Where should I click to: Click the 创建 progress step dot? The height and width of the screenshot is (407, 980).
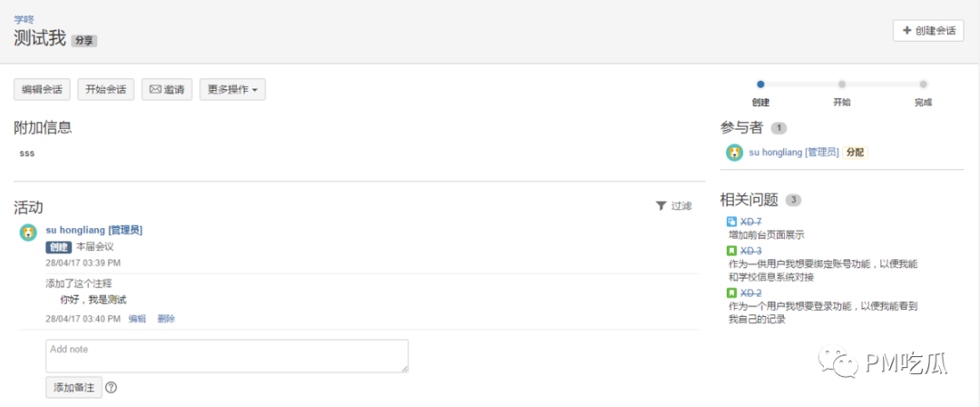(x=760, y=84)
